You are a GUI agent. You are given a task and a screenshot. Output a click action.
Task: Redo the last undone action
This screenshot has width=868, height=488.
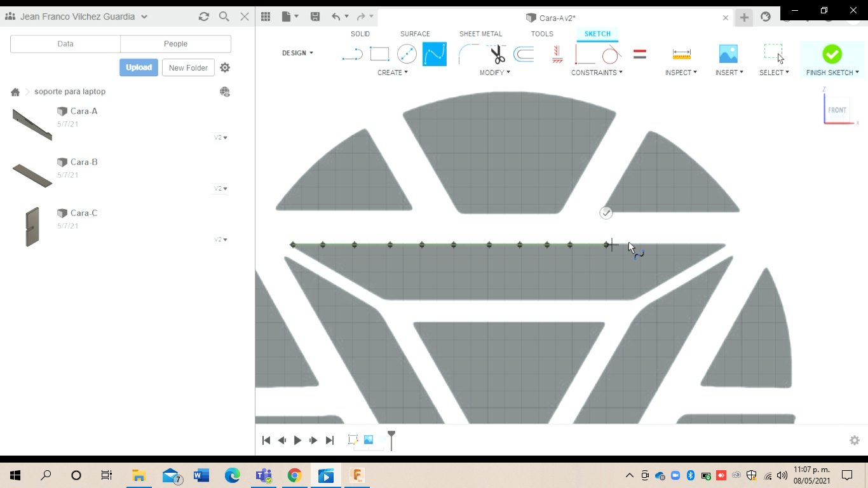coord(361,17)
